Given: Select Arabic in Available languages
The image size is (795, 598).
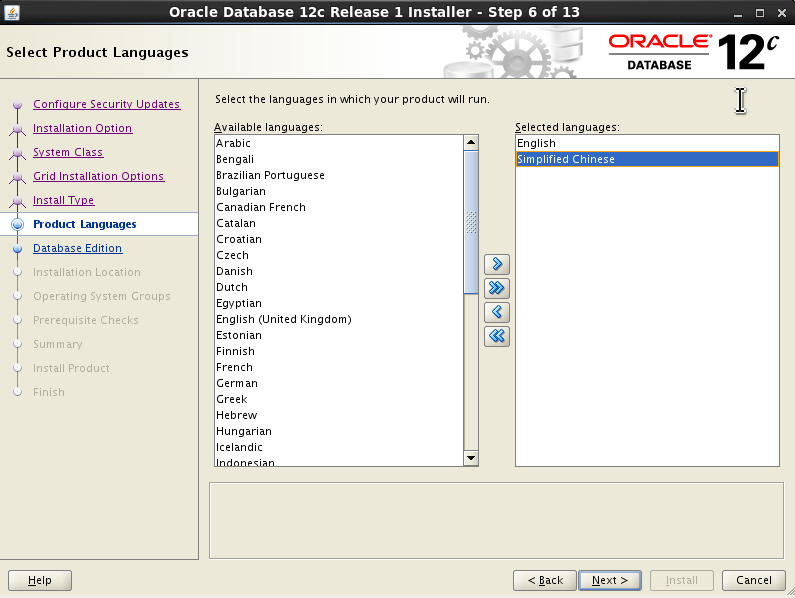Looking at the screenshot, I should pyautogui.click(x=339, y=143).
